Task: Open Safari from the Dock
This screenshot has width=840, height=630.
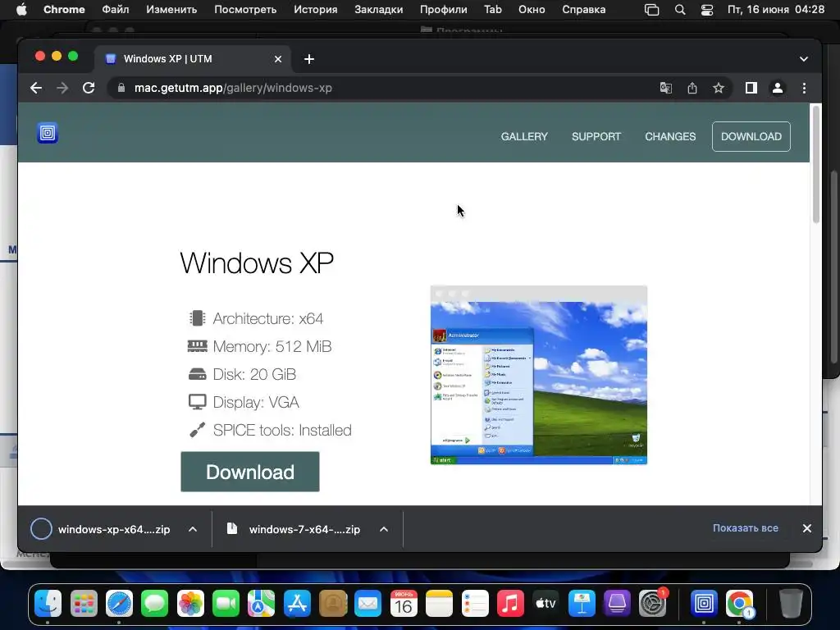Action: click(119, 604)
